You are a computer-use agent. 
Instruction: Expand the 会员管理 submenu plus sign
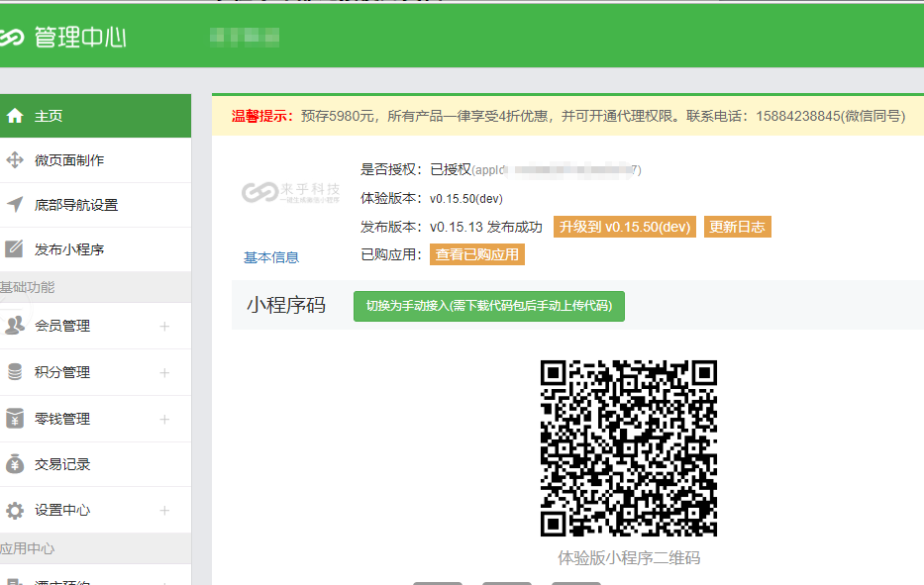point(164,327)
